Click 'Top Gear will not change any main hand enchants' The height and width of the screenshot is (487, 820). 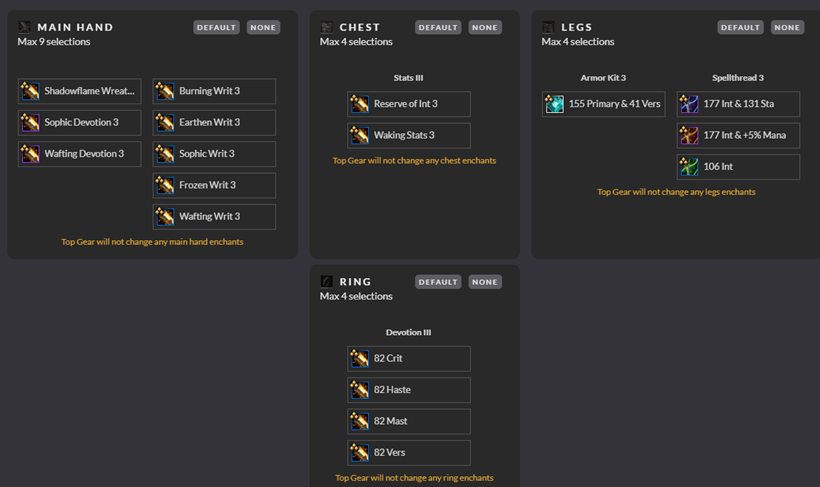(x=152, y=242)
